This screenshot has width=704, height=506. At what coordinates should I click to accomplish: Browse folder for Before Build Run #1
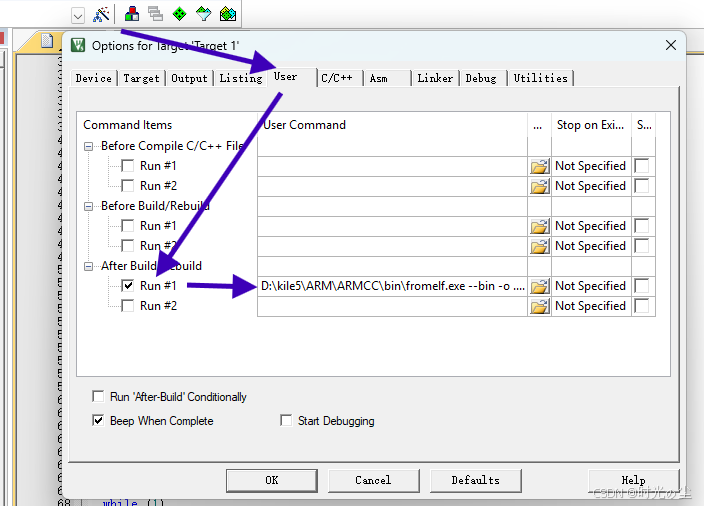click(x=540, y=226)
